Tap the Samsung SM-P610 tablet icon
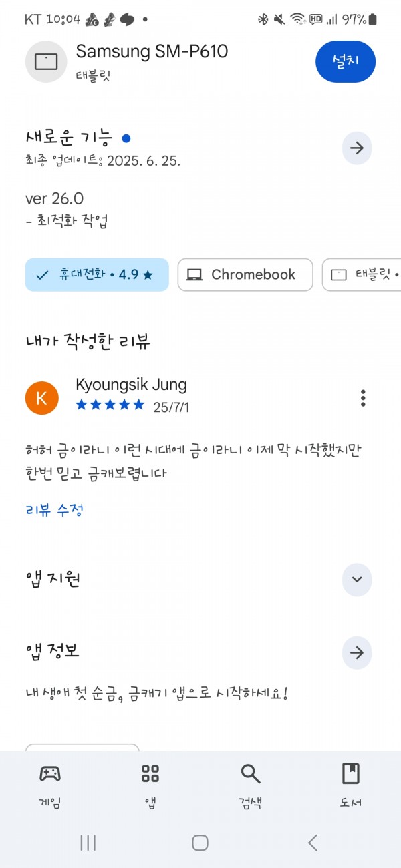Image resolution: width=401 pixels, height=868 pixels. click(46, 61)
